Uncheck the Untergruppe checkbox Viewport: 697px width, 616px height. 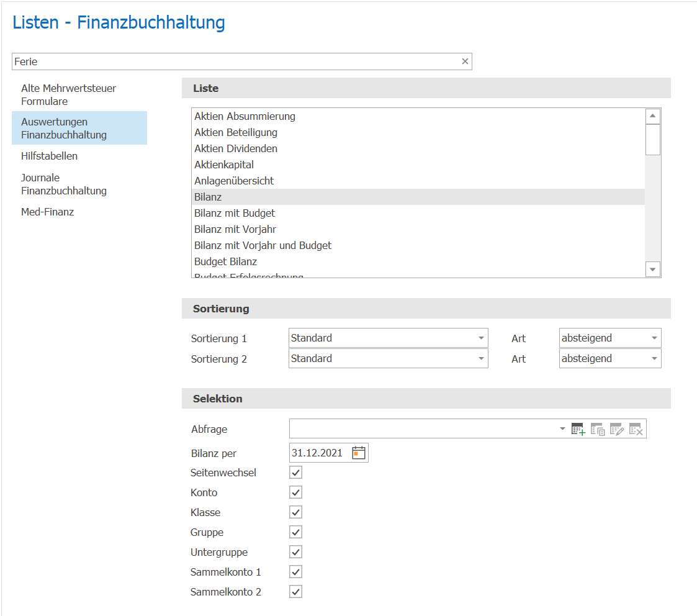[295, 552]
